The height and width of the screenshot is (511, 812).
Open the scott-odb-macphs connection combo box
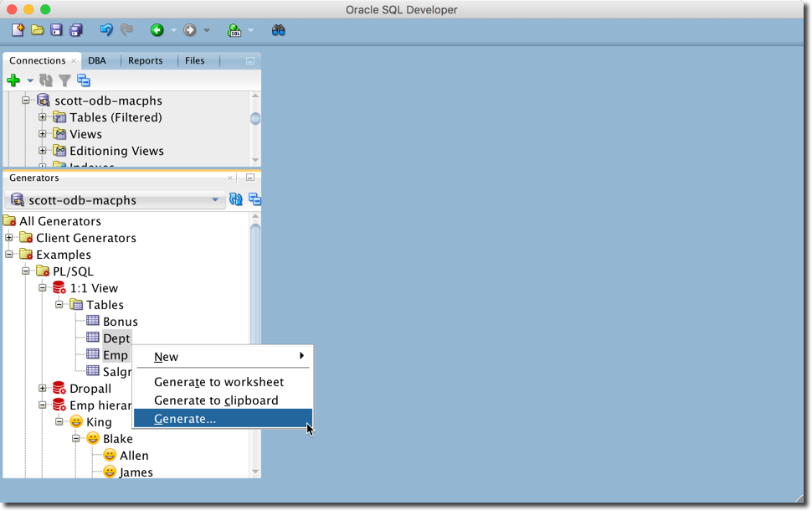click(x=116, y=200)
